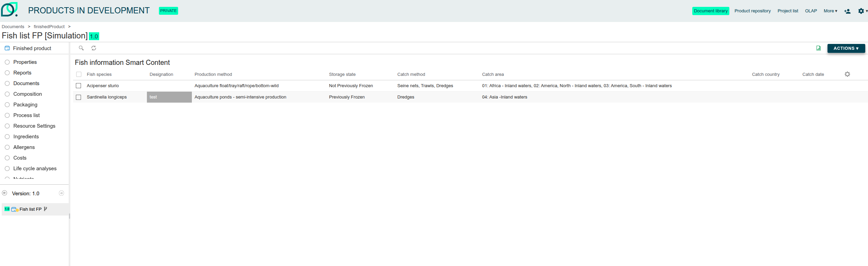The image size is (868, 266).
Task: Select Composition in the left sidebar
Action: click(x=27, y=94)
